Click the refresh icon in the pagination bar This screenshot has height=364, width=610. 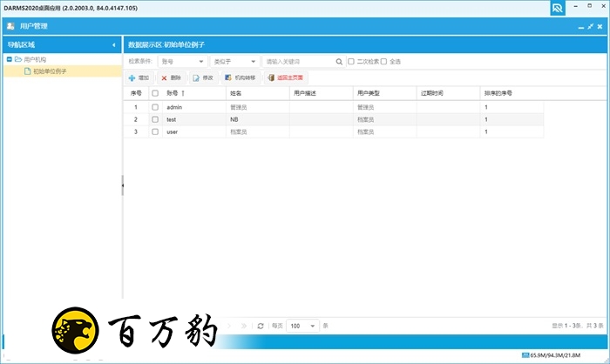pyautogui.click(x=260, y=326)
